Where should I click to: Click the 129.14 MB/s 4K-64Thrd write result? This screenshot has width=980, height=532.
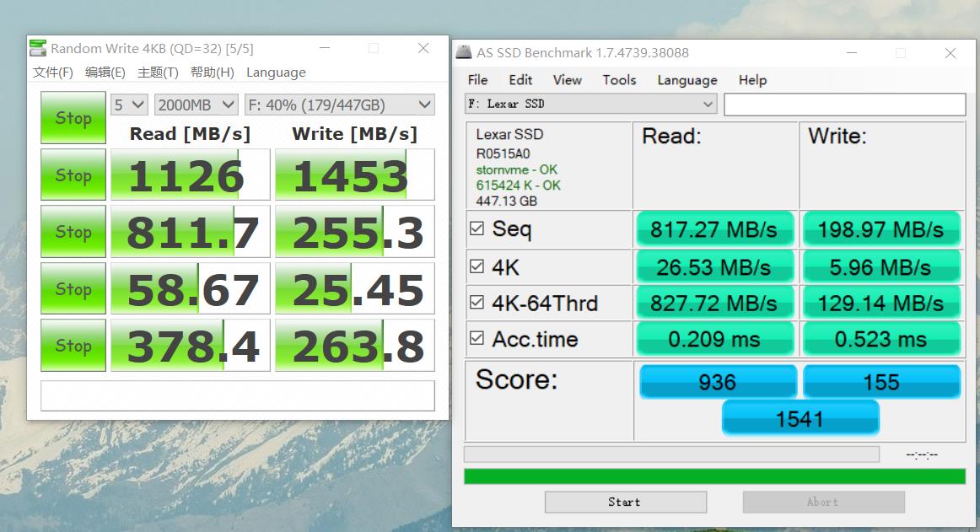[881, 304]
